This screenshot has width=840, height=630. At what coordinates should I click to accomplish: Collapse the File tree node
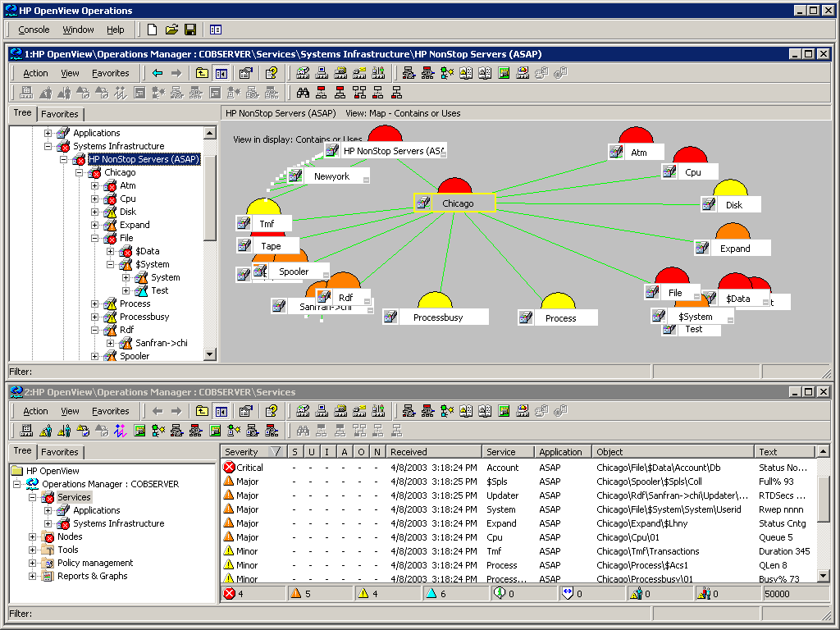pyautogui.click(x=95, y=239)
